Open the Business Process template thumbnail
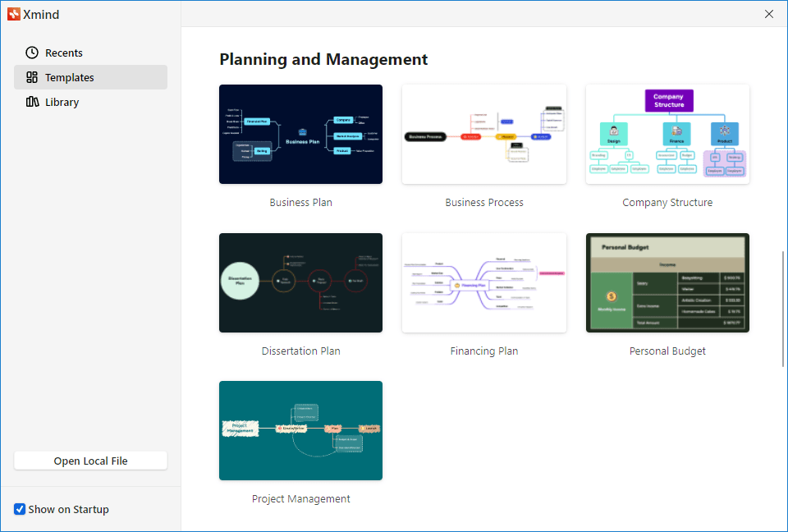Image resolution: width=788 pixels, height=532 pixels. tap(484, 135)
